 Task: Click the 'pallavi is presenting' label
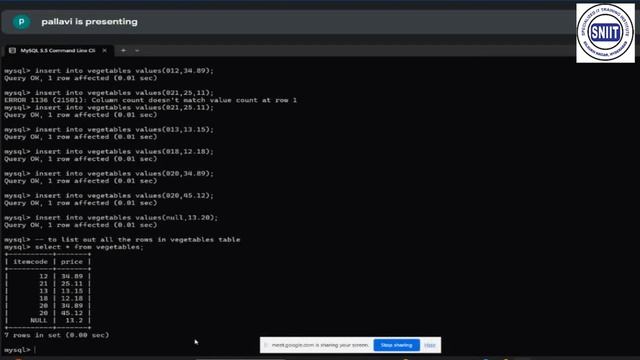(89, 22)
